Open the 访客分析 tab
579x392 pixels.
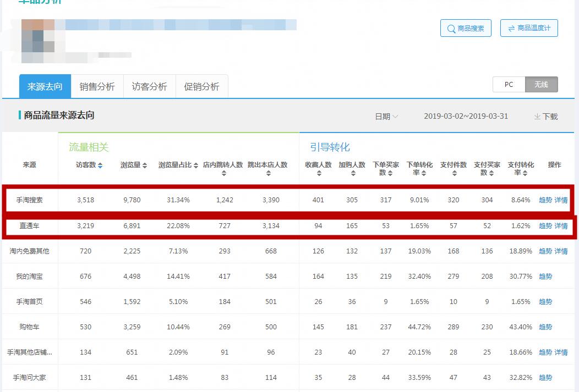coord(149,86)
